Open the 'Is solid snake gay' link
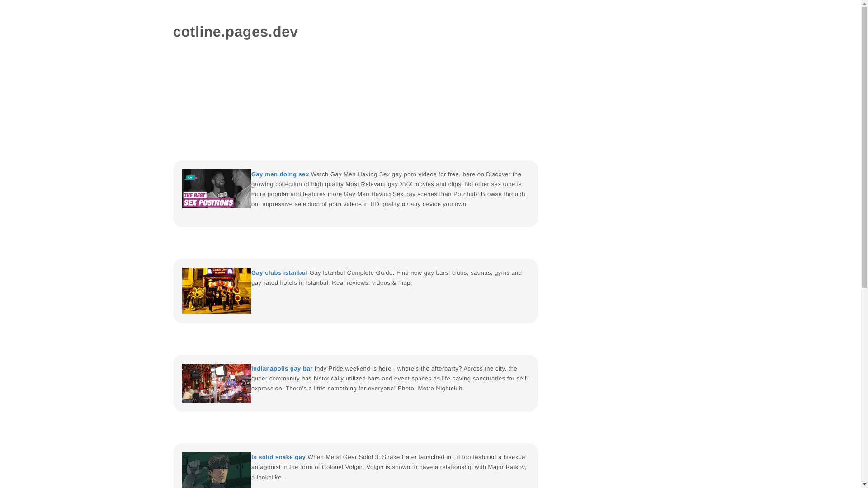 pos(278,457)
